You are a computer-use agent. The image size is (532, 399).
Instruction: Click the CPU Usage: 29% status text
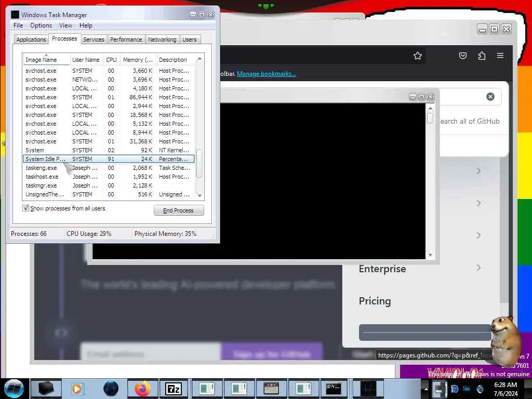(89, 234)
